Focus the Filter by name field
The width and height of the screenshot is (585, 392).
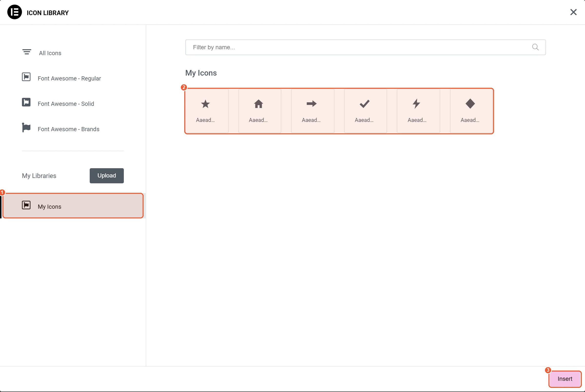coord(365,47)
